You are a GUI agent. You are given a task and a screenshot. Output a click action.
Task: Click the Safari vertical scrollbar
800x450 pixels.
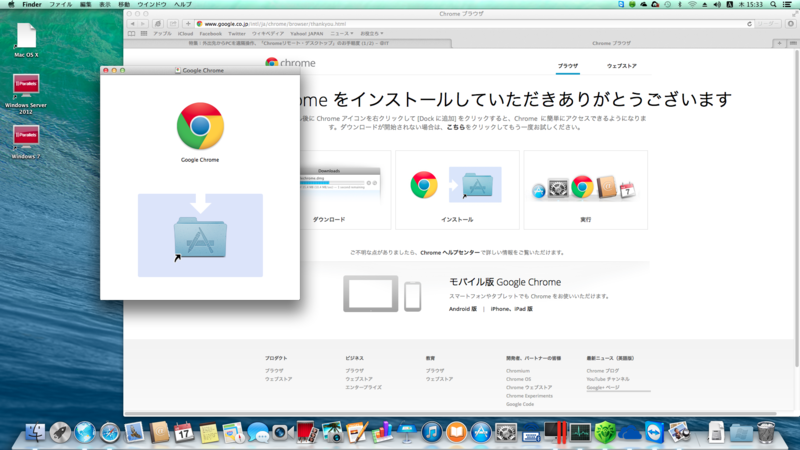796,209
